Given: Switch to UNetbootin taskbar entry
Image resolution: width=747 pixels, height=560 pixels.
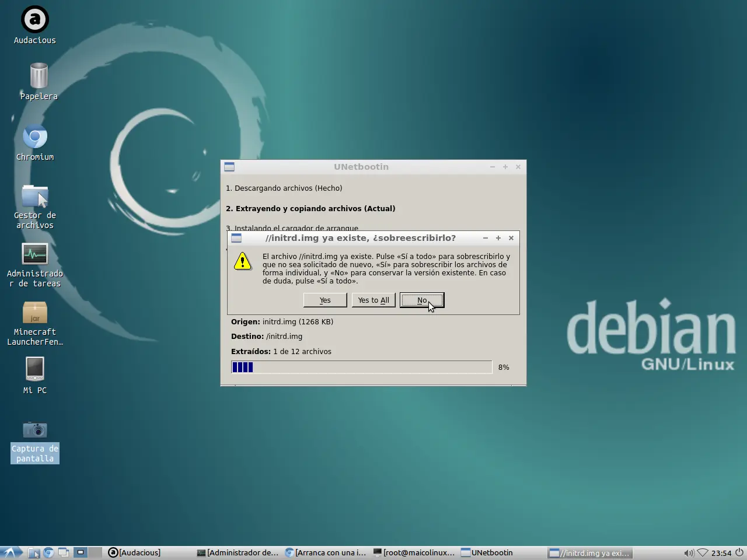Looking at the screenshot, I should pos(502,552).
